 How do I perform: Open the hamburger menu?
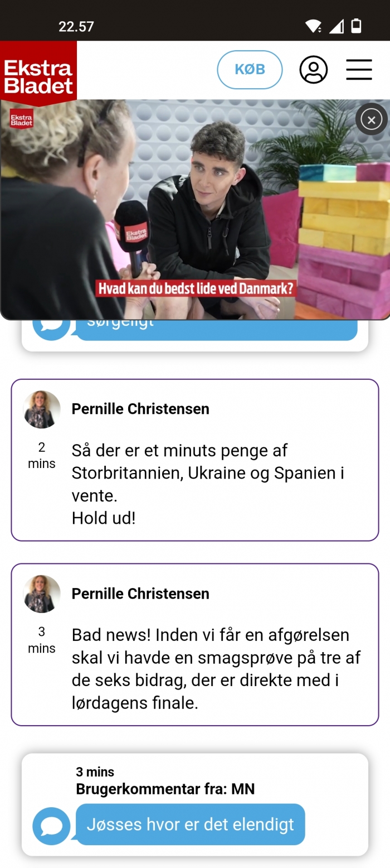tap(359, 70)
